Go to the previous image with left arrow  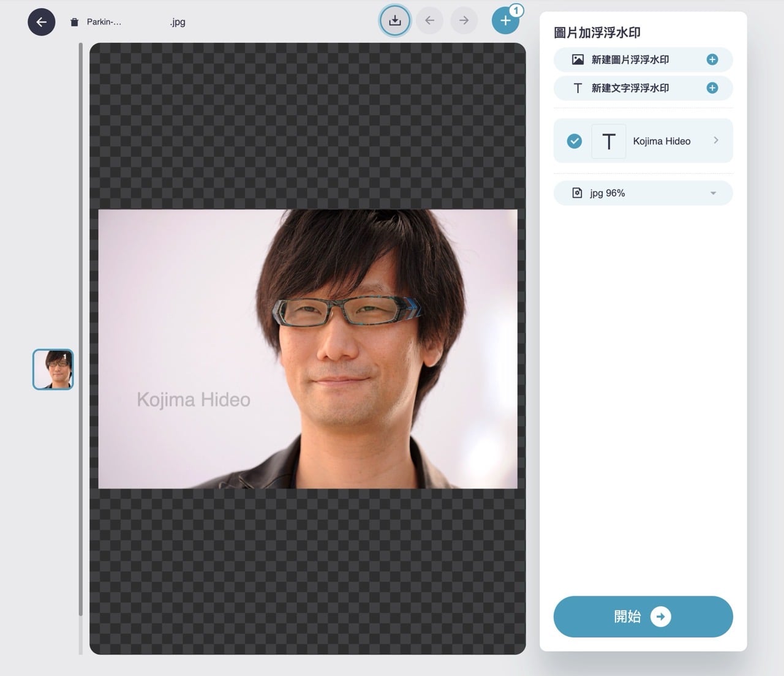(429, 21)
